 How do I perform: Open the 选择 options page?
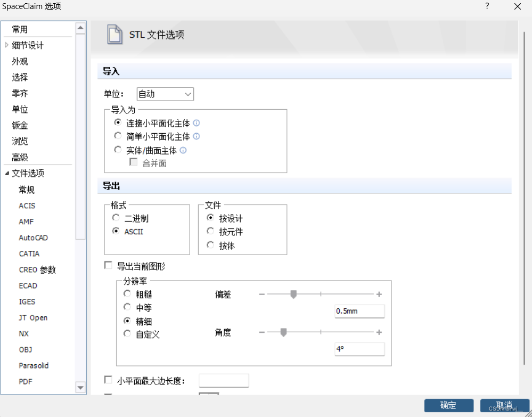coord(20,77)
